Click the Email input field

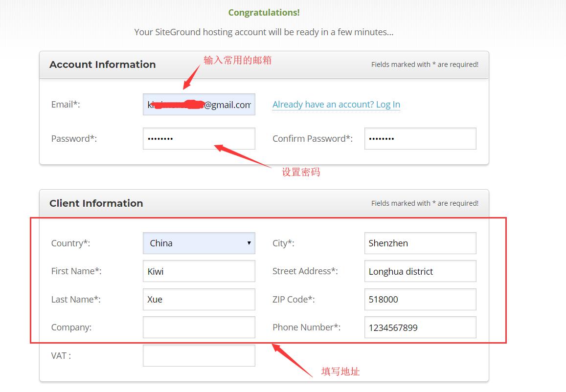click(199, 104)
